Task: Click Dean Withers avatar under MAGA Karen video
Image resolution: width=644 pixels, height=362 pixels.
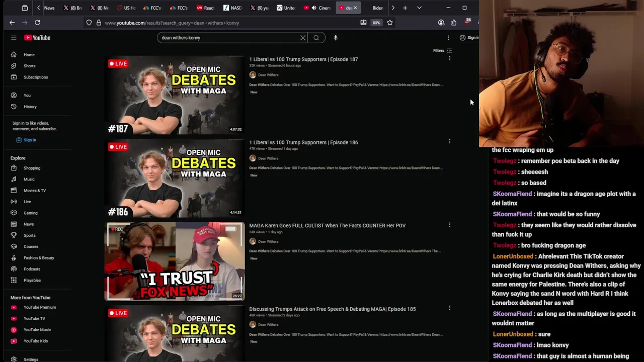Action: coord(253,241)
